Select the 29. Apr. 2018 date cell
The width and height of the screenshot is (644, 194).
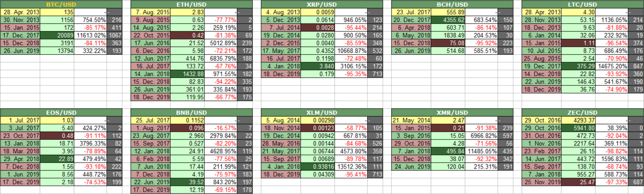click(20, 159)
